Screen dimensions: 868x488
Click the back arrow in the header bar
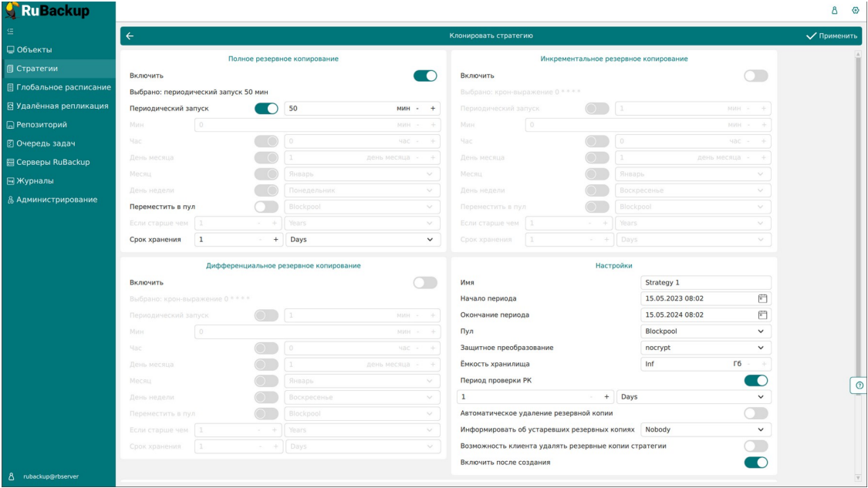pyautogui.click(x=130, y=36)
